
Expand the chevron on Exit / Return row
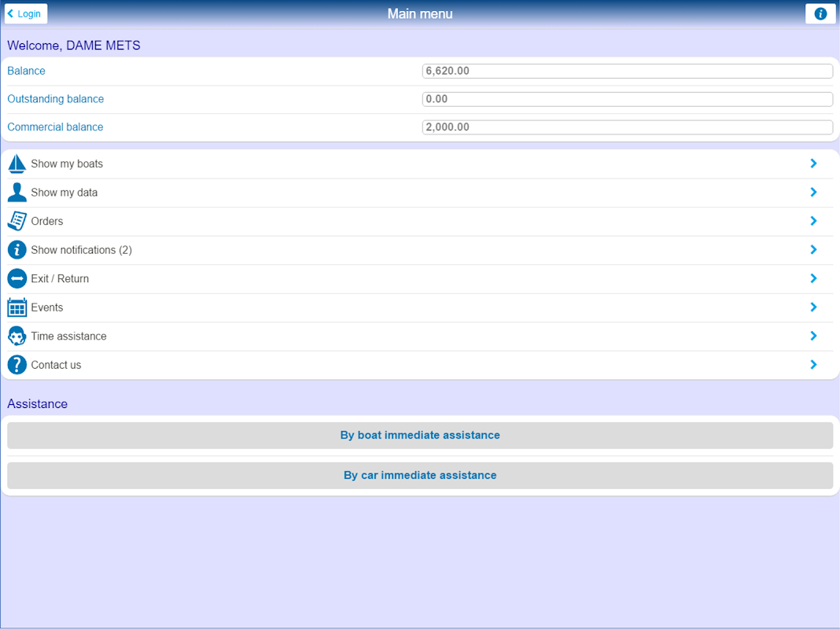click(x=813, y=278)
